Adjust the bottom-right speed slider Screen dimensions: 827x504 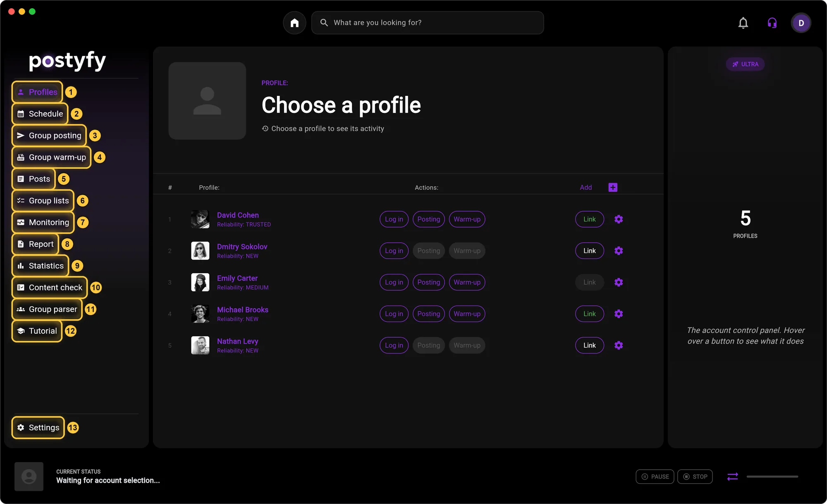pyautogui.click(x=772, y=477)
